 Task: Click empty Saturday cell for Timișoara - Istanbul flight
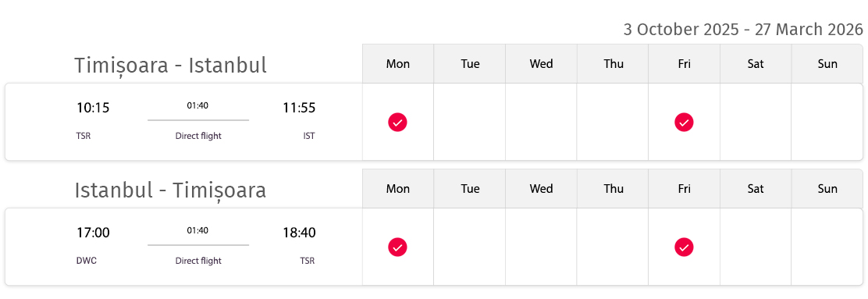(756, 122)
